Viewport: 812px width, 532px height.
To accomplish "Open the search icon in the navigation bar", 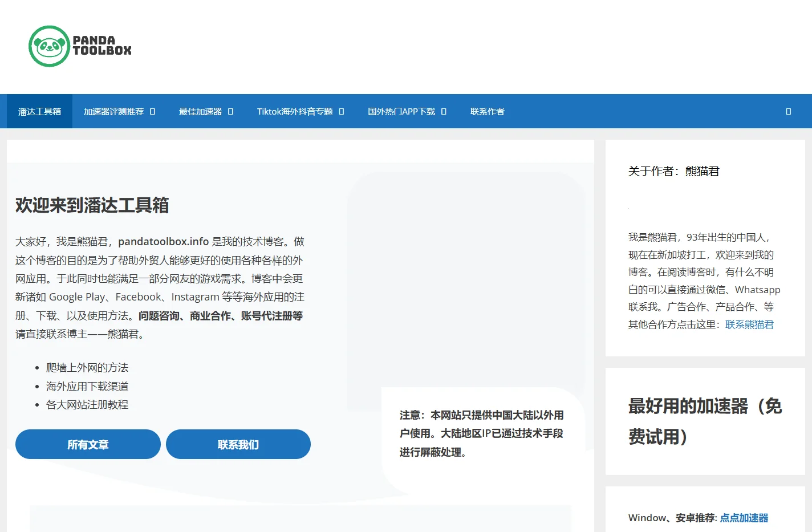I will pyautogui.click(x=788, y=112).
